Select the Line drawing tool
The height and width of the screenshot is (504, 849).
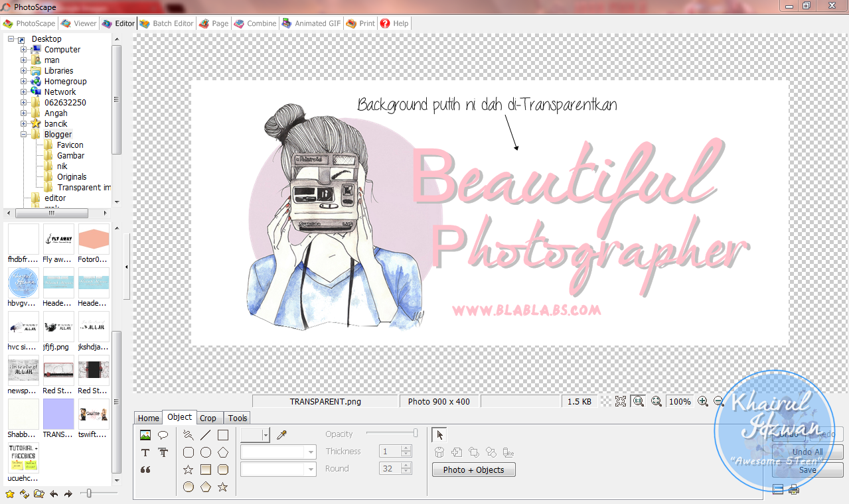[206, 435]
